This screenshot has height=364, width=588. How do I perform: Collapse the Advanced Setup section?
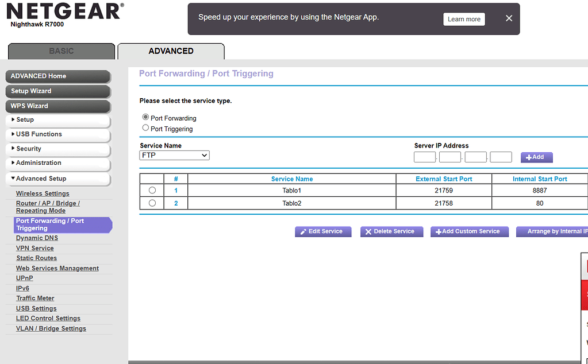[58, 179]
